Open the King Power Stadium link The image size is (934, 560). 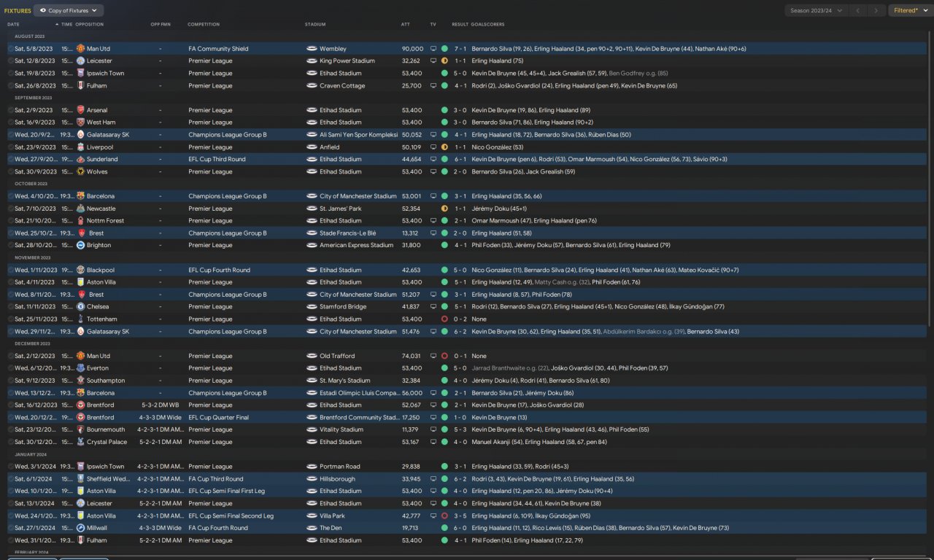pos(347,61)
